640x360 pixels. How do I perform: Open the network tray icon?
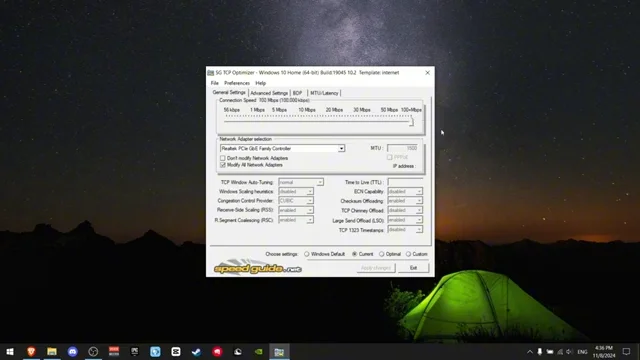tap(560, 351)
